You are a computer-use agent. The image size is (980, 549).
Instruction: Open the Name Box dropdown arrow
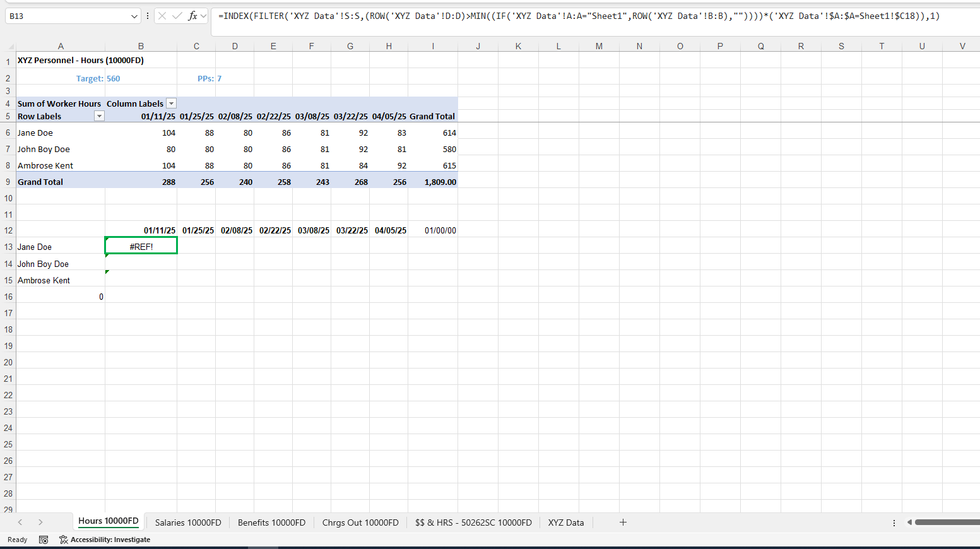[134, 16]
